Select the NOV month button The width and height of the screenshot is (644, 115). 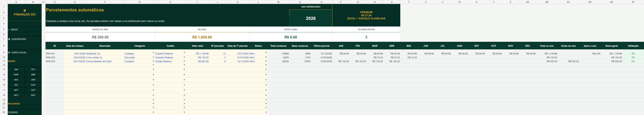pyautogui.click(x=16, y=95)
